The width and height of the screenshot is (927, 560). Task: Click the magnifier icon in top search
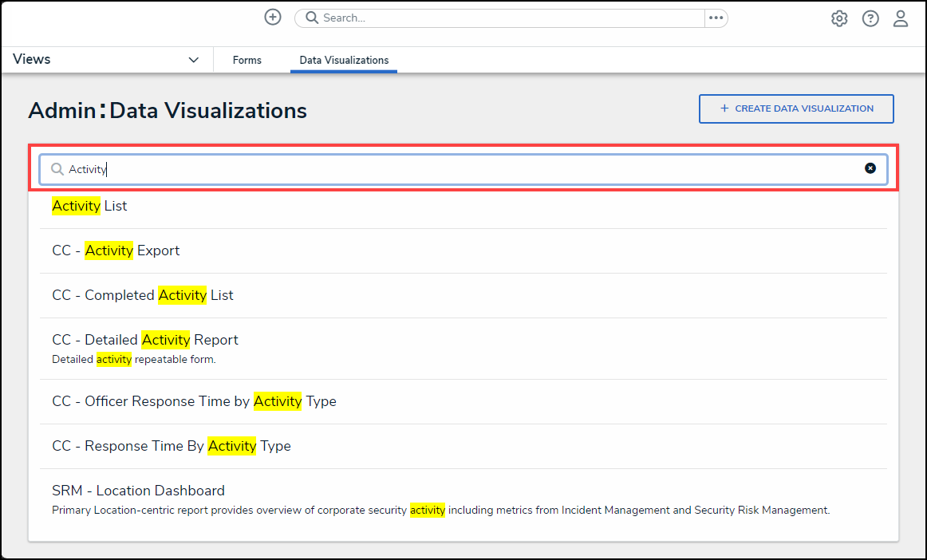coord(312,18)
